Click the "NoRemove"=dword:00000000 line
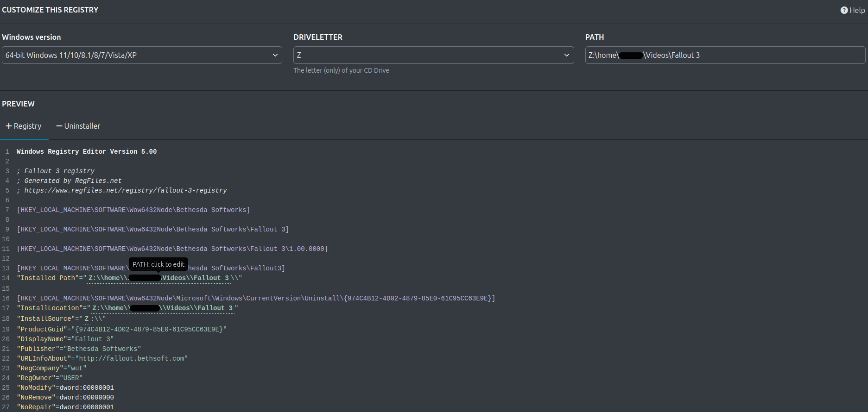The height and width of the screenshot is (412, 868). (x=65, y=397)
